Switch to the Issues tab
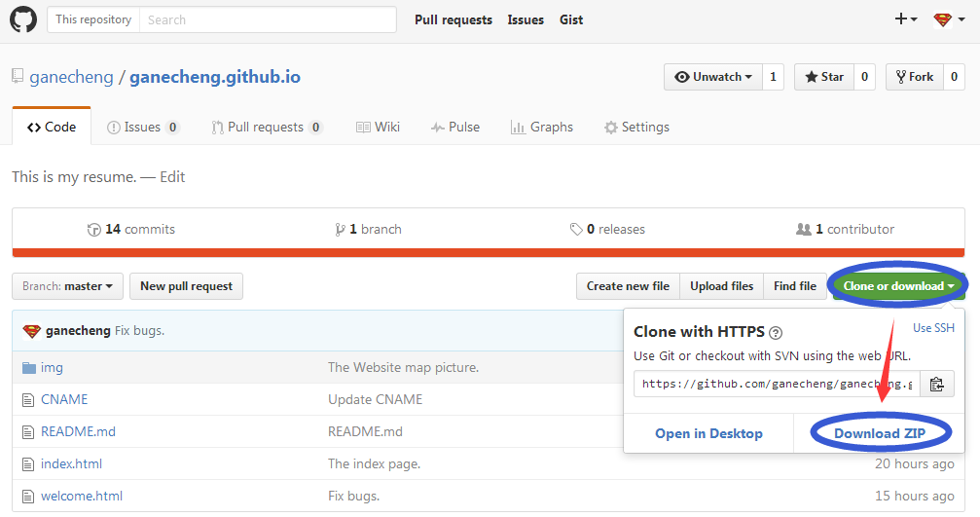 pyautogui.click(x=143, y=127)
